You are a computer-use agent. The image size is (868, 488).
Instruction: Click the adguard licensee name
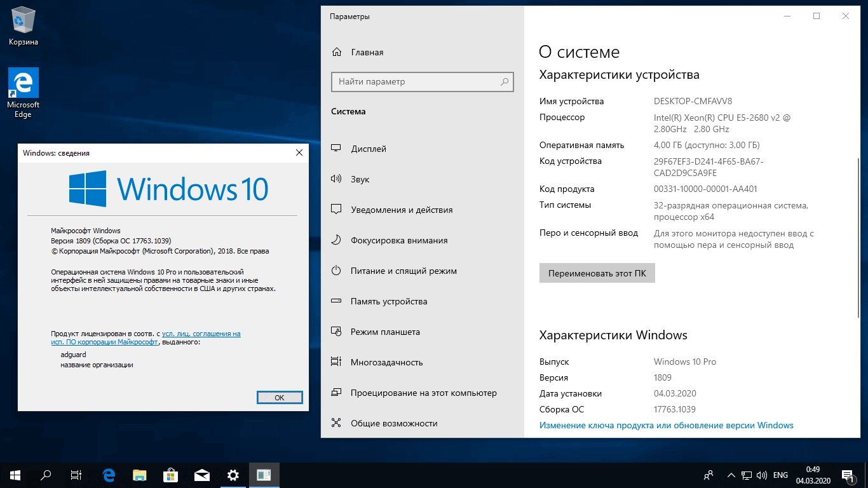pos(74,355)
